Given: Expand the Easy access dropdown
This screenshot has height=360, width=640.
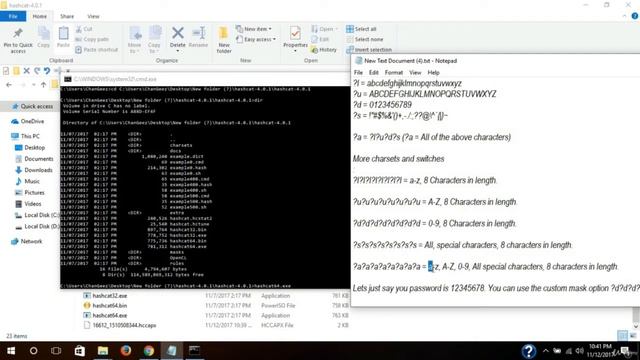Looking at the screenshot, I should [256, 39].
